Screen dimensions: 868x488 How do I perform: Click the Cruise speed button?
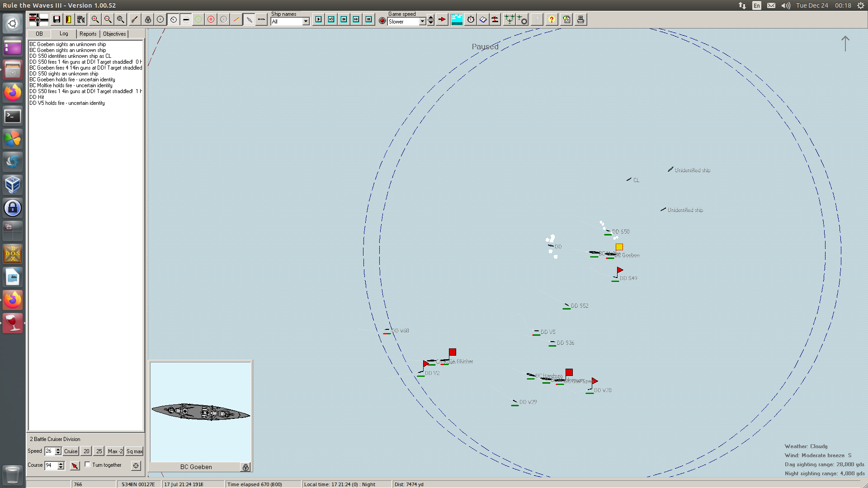(71, 451)
